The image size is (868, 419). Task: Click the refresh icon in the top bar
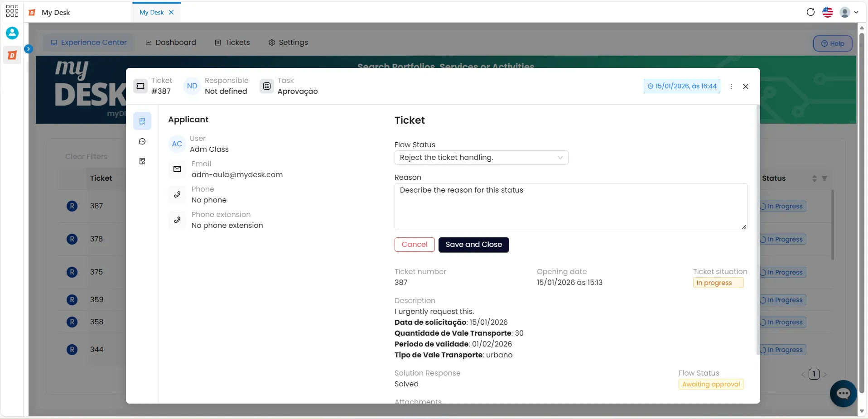tap(810, 12)
